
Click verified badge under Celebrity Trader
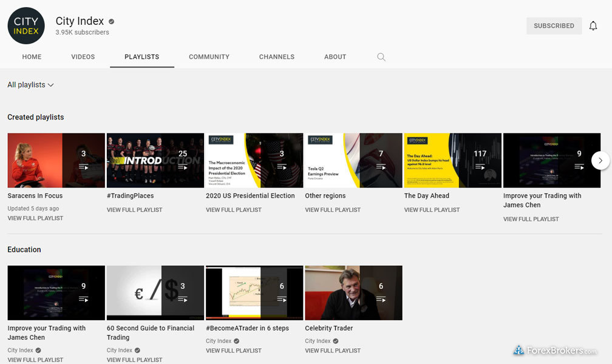[x=336, y=341]
